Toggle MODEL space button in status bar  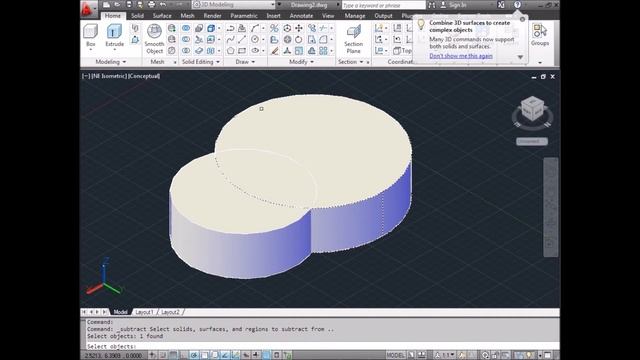pos(395,355)
